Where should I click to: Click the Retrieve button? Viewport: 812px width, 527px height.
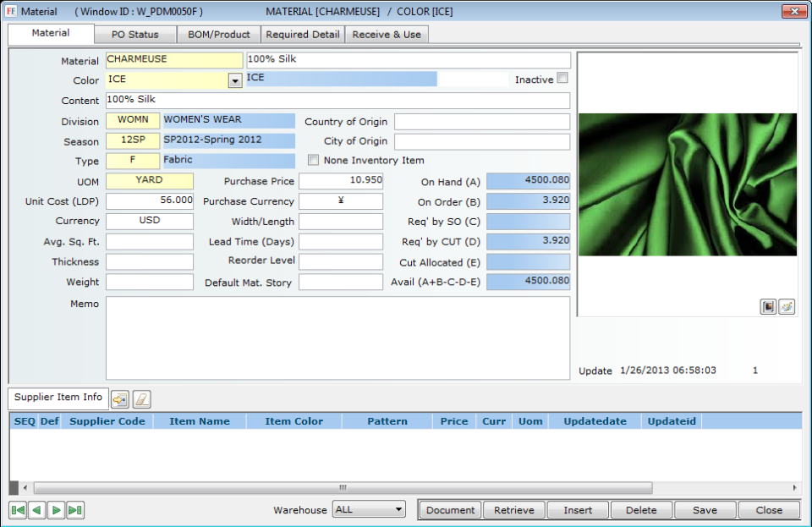[x=514, y=510]
